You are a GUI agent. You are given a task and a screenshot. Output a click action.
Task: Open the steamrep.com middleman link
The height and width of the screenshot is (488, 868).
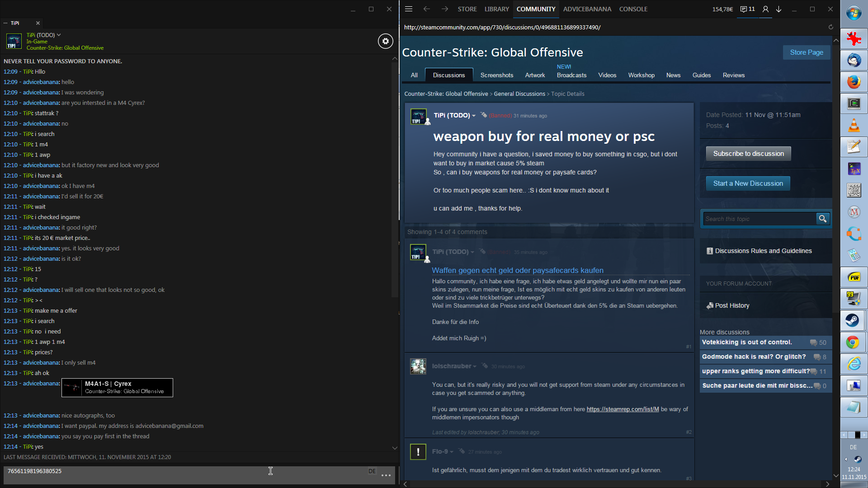[623, 409]
